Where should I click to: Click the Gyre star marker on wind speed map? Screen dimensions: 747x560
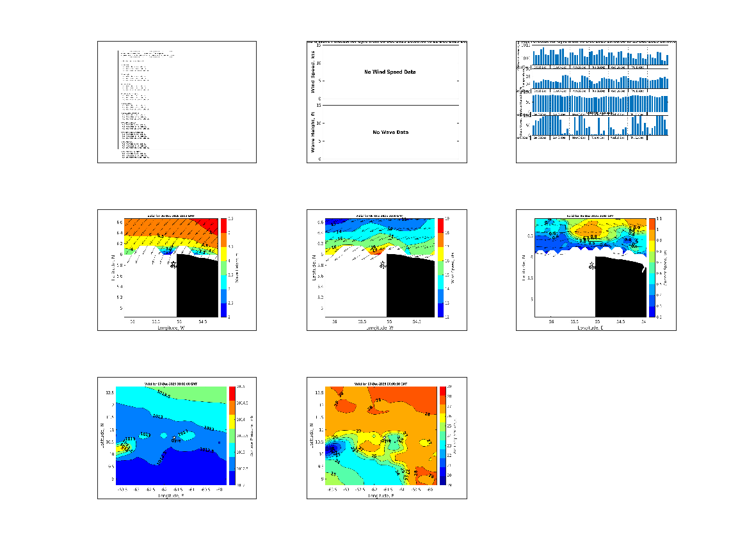tap(383, 263)
